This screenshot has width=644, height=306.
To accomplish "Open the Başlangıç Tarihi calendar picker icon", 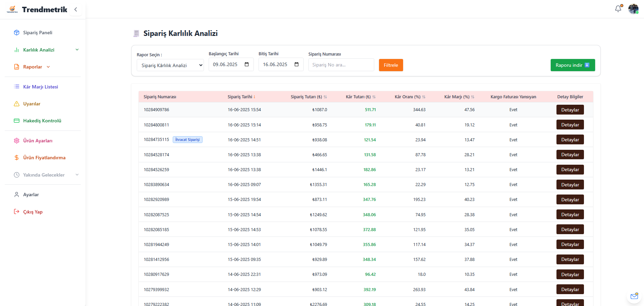I will click(x=247, y=64).
